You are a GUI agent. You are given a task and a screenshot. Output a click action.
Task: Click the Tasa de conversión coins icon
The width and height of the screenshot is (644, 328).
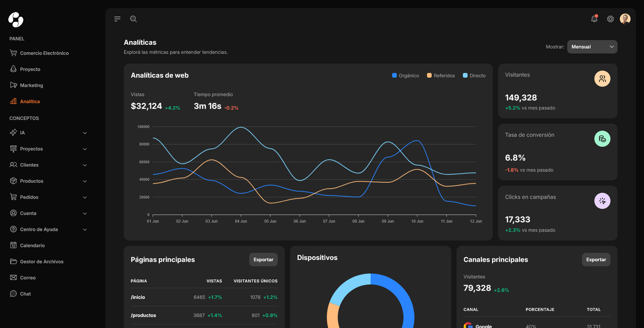coord(602,139)
